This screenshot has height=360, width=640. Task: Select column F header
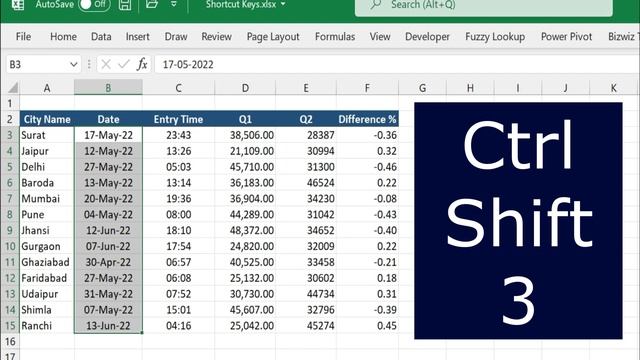coord(367,88)
